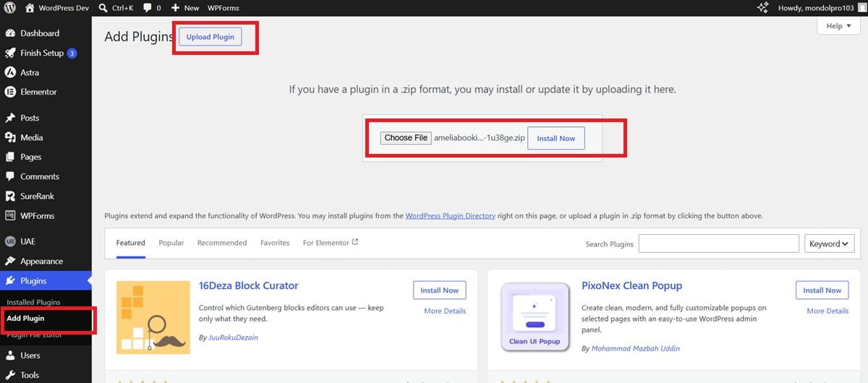Click the WordPress logo in admin bar

[9, 8]
